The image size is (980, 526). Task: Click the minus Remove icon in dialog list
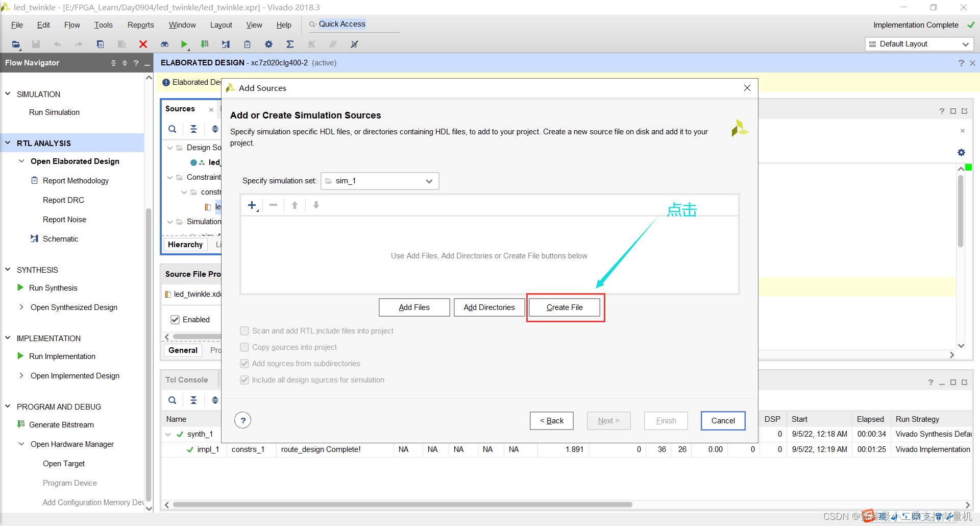[x=274, y=205]
